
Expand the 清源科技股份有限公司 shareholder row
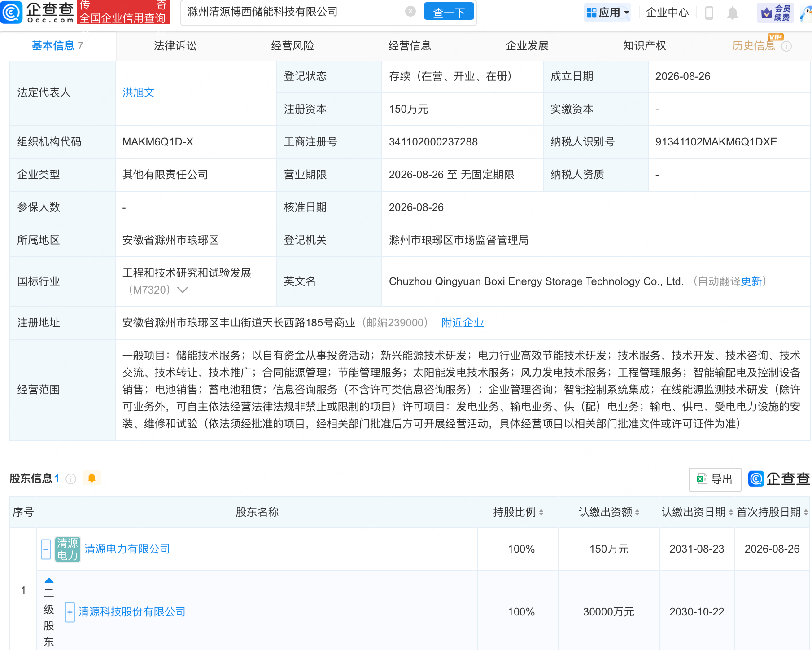coord(70,612)
